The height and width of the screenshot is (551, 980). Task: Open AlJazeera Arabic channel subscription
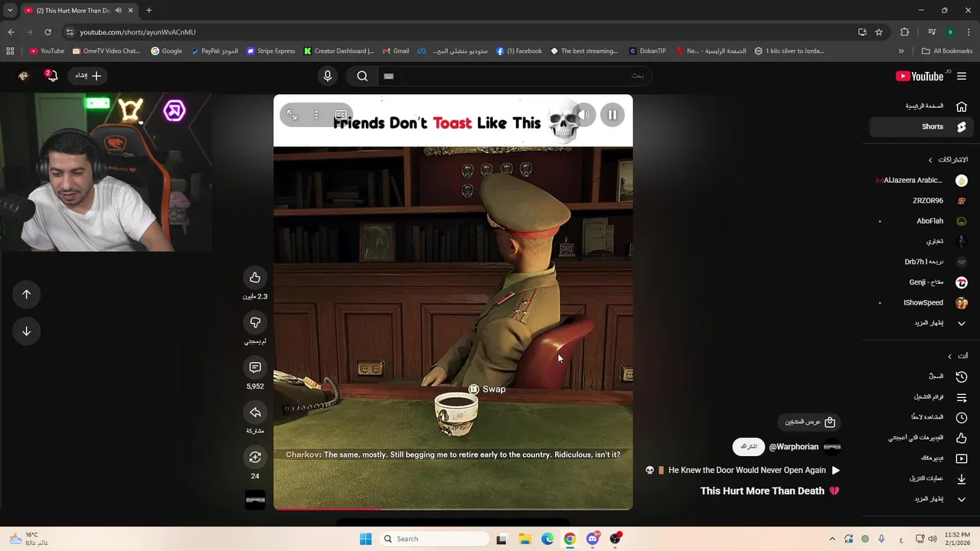pos(921,181)
